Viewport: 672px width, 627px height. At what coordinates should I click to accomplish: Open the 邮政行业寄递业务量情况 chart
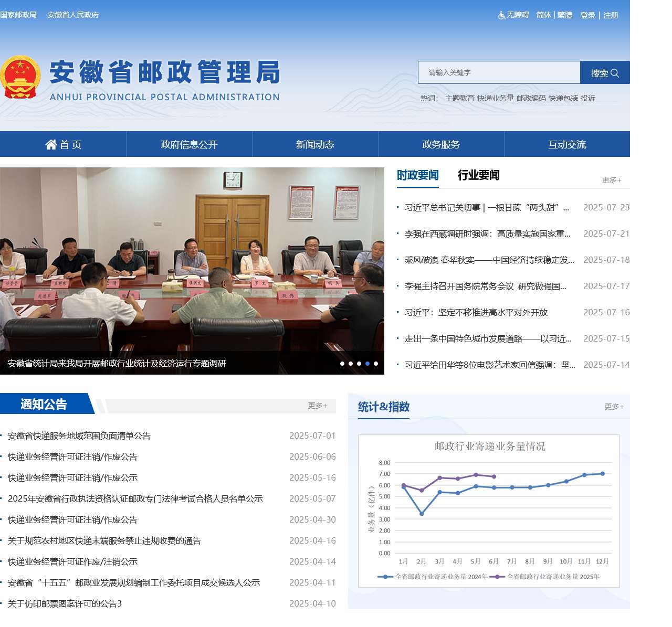point(489,511)
